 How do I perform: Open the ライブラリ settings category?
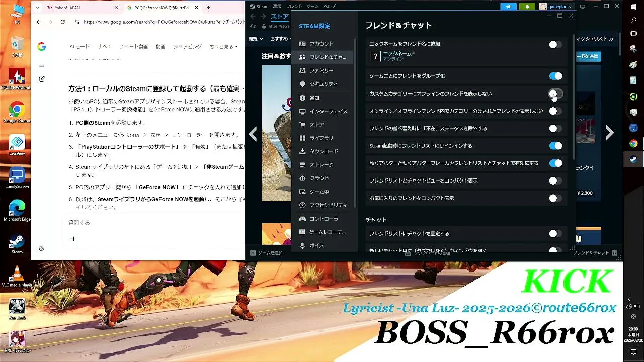click(322, 138)
